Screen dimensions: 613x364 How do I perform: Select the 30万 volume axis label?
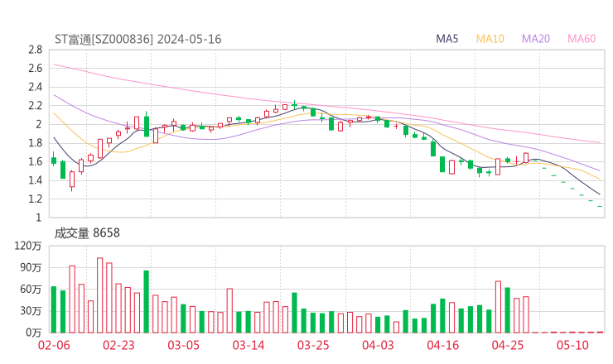pyautogui.click(x=31, y=311)
